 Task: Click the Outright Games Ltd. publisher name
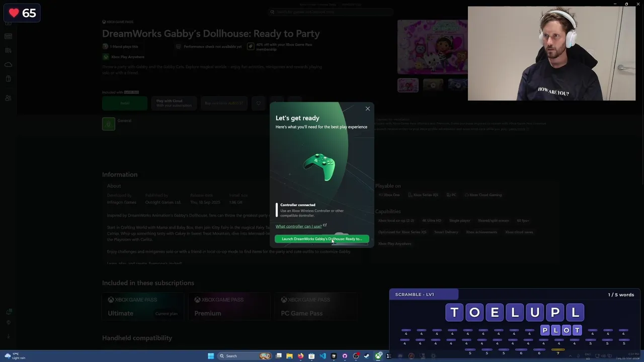point(163,203)
